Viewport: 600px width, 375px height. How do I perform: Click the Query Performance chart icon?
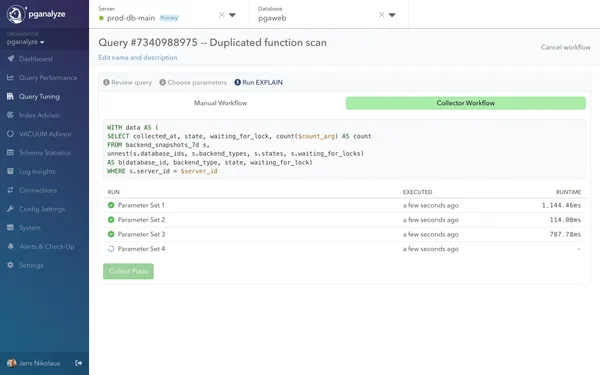click(10, 77)
